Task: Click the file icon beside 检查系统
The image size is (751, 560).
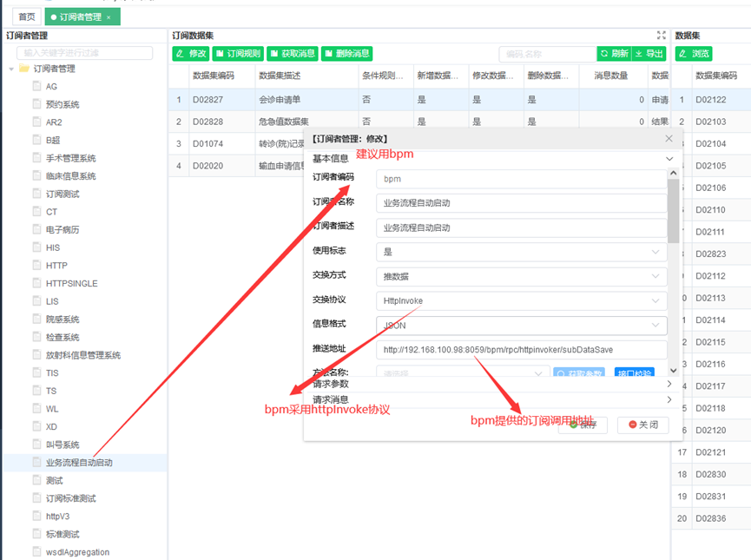Action: point(36,336)
